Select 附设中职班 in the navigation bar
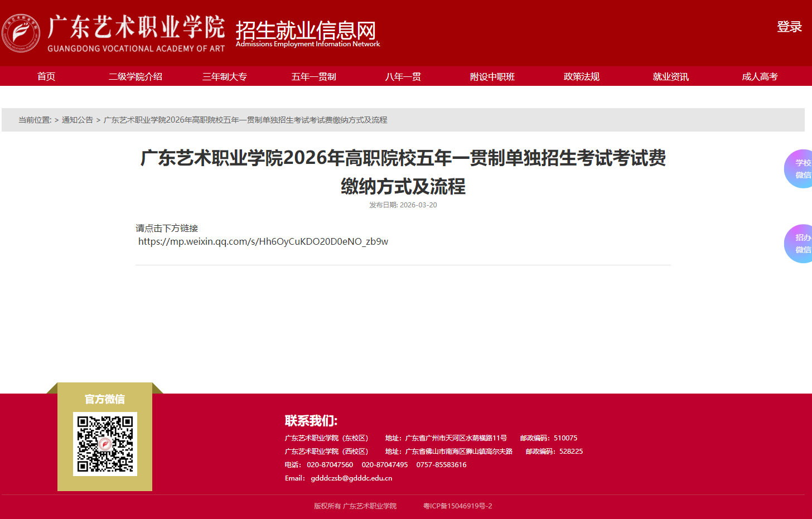 click(492, 76)
